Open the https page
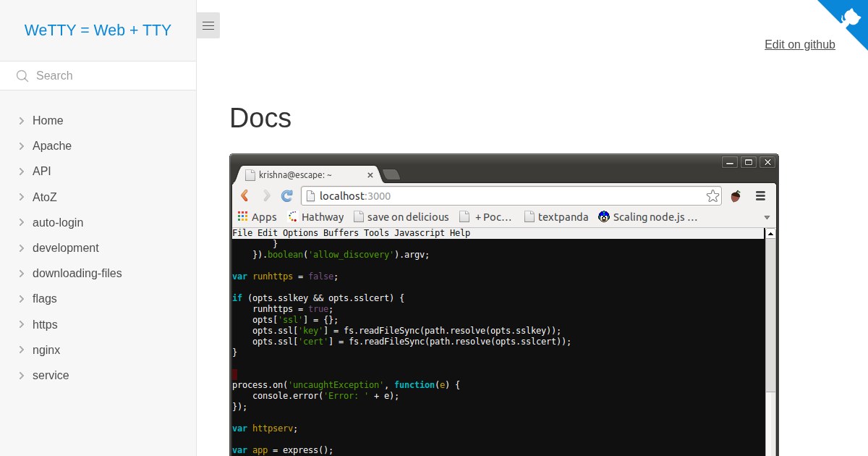The height and width of the screenshot is (456, 868). [x=45, y=325]
